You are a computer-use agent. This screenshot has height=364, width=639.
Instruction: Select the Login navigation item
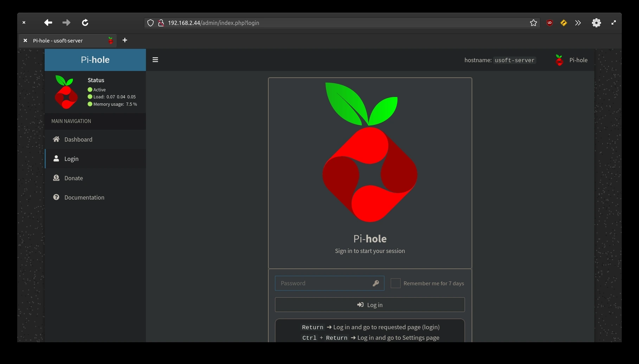95,159
